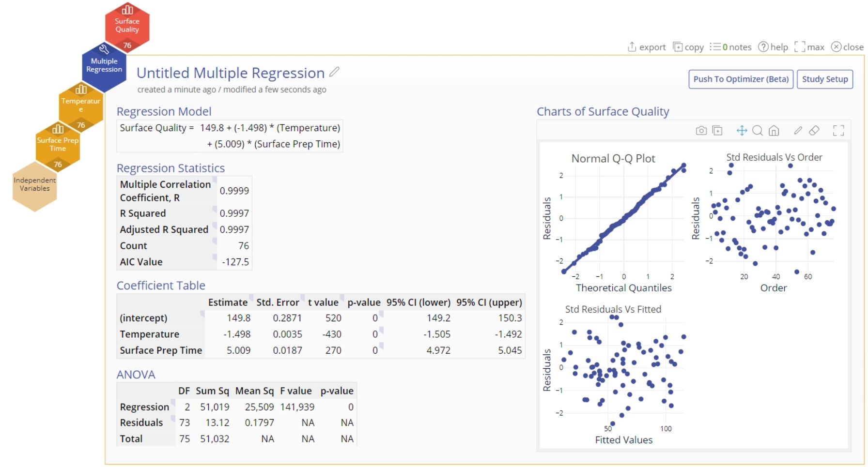868x467 pixels.
Task: Select the F value 141,939 in ANOVA
Action: tap(297, 407)
